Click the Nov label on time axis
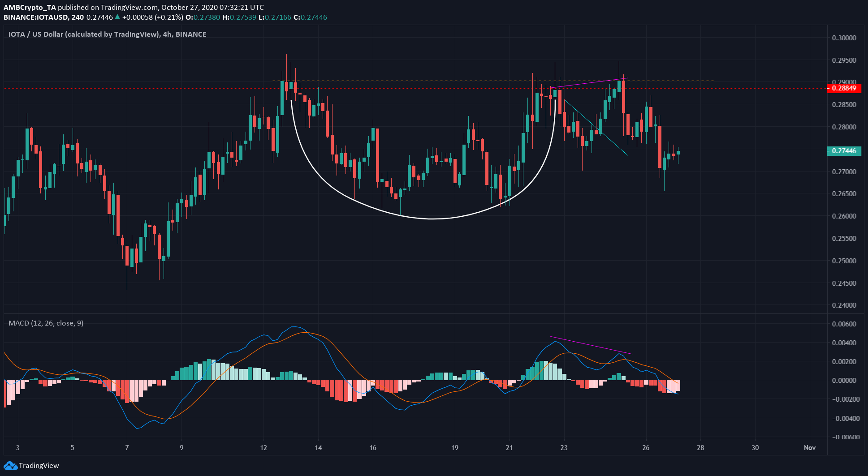This screenshot has width=868, height=476. (x=810, y=448)
